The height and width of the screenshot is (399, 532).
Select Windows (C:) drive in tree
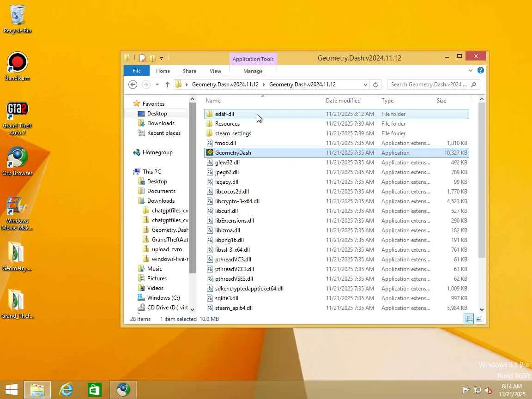pos(163,298)
